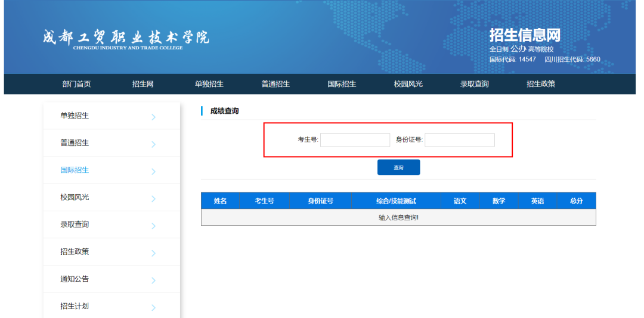Click the chevron beside sidebar 录取查询
Screen dimensions: 644x318
tap(154, 226)
